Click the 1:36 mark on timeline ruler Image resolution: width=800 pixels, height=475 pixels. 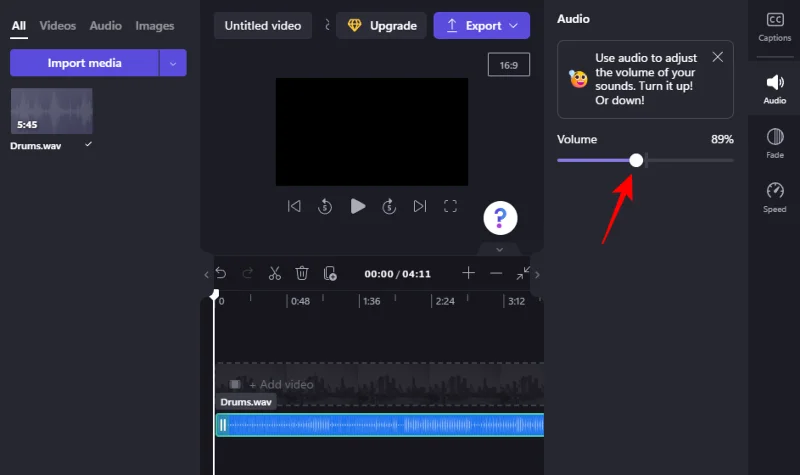coord(371,301)
